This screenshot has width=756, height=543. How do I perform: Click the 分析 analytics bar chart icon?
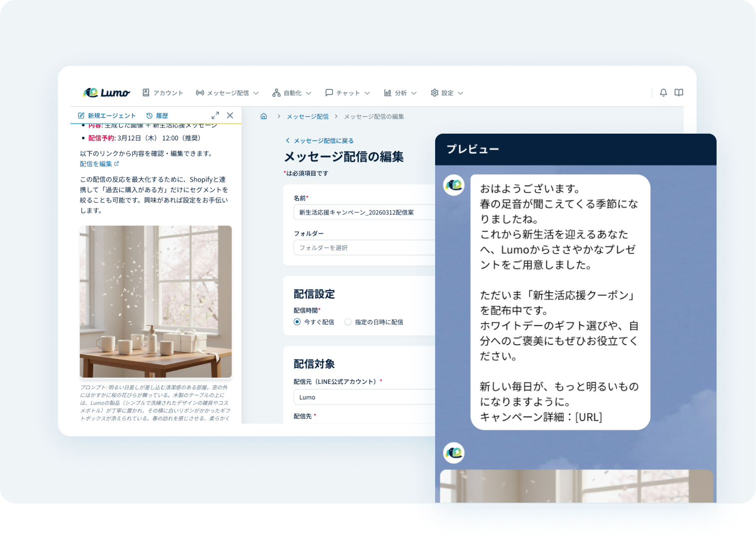tap(388, 92)
